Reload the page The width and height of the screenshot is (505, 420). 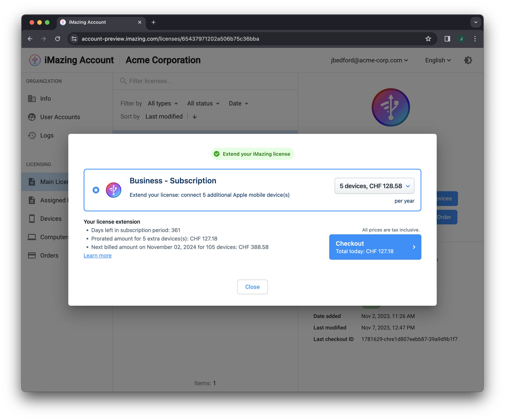(58, 39)
